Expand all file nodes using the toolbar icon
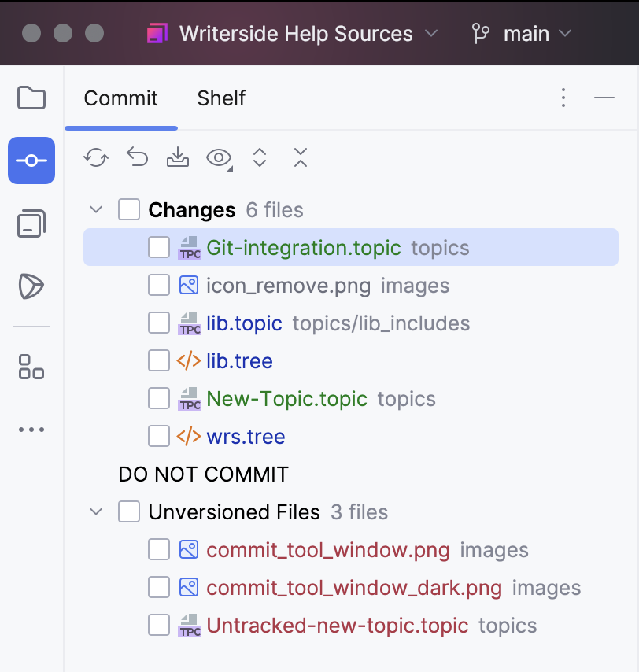The height and width of the screenshot is (672, 639). [x=260, y=157]
